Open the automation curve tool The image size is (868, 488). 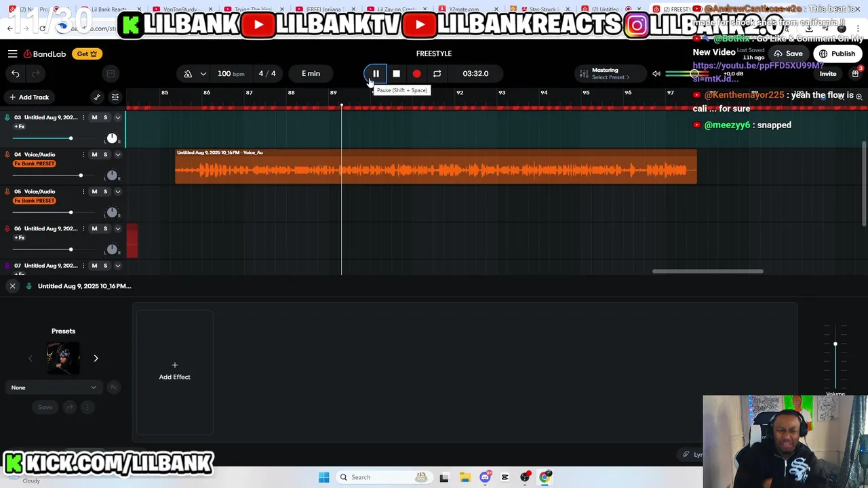click(x=97, y=97)
